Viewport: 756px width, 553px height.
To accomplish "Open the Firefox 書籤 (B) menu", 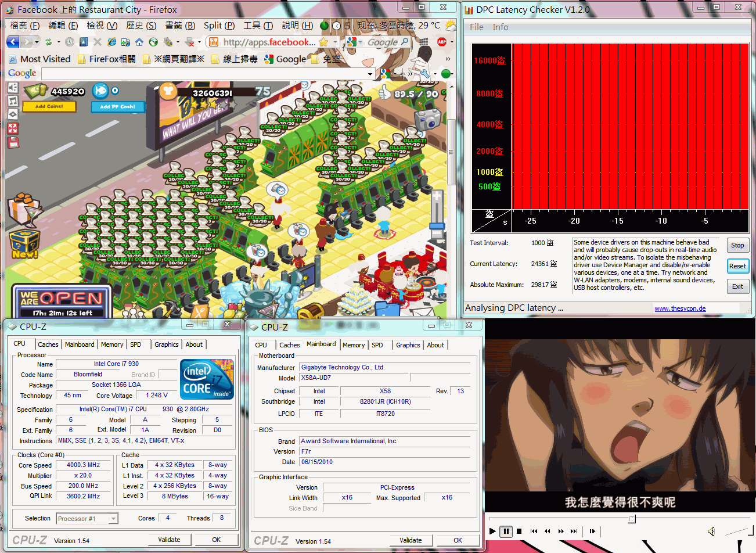I will 181,26.
